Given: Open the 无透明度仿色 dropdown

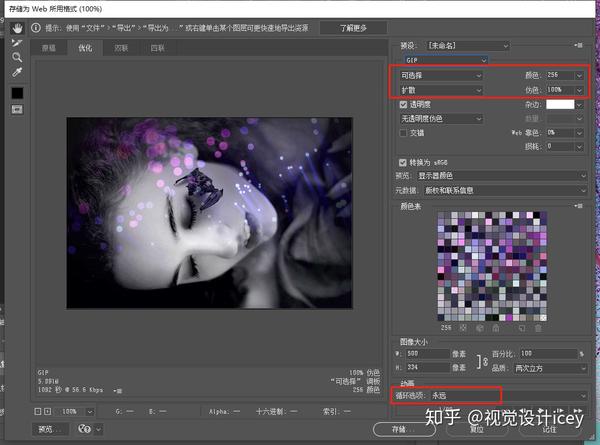Looking at the screenshot, I should 441,119.
